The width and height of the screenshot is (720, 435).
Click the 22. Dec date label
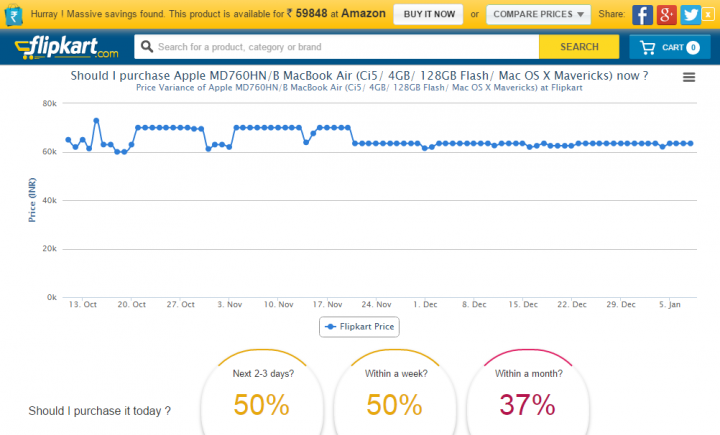click(572, 305)
